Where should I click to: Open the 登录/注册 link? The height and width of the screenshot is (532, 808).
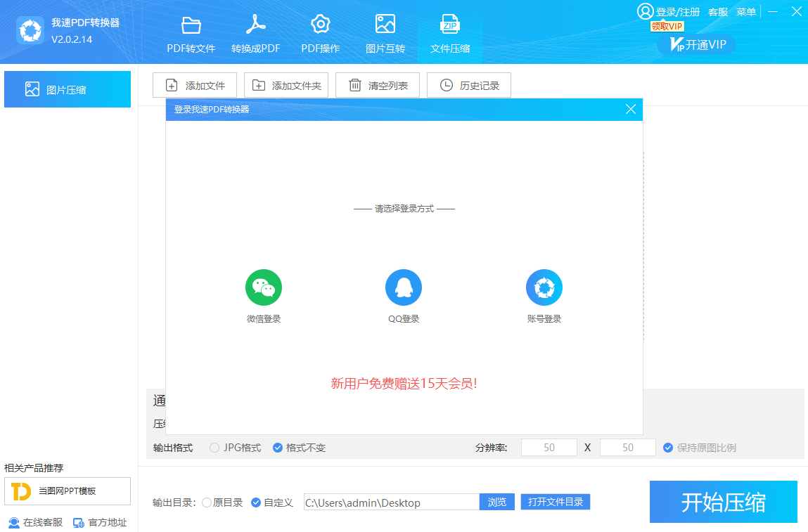tap(678, 12)
